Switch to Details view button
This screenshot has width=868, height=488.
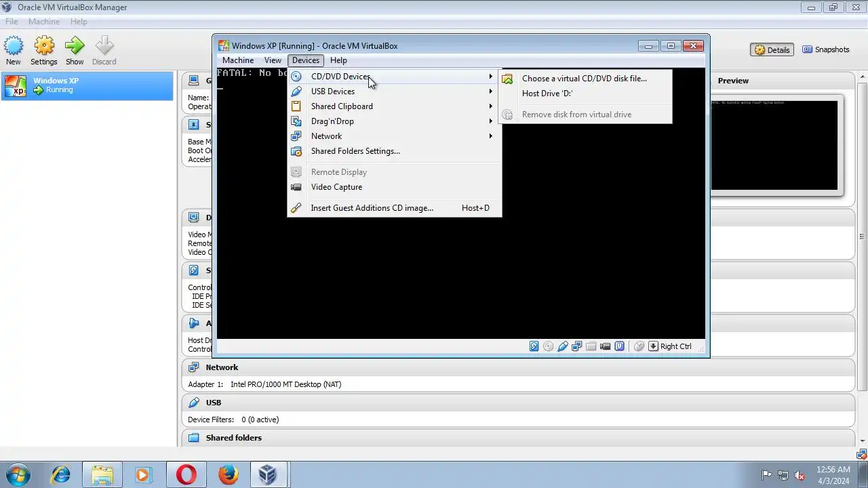tap(772, 49)
